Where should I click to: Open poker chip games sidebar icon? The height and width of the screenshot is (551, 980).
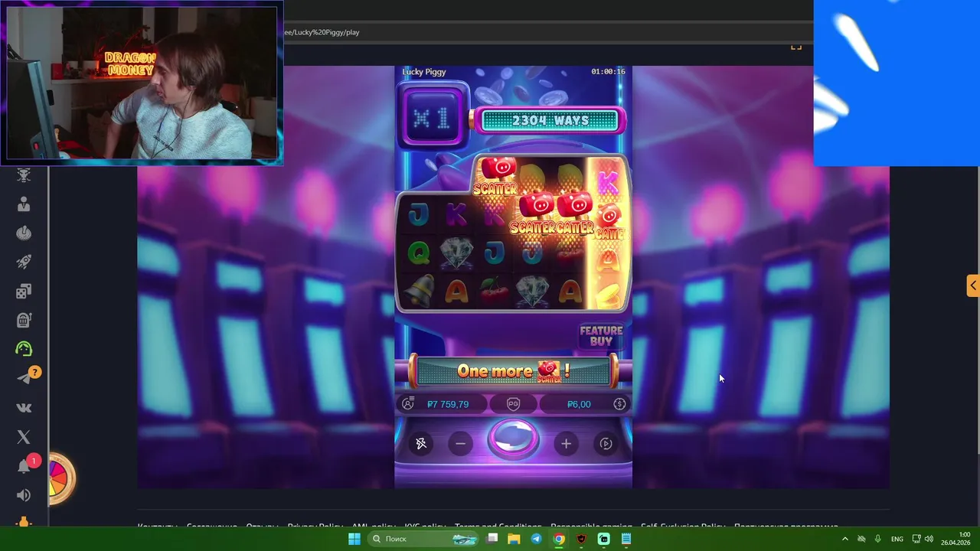pyautogui.click(x=24, y=233)
